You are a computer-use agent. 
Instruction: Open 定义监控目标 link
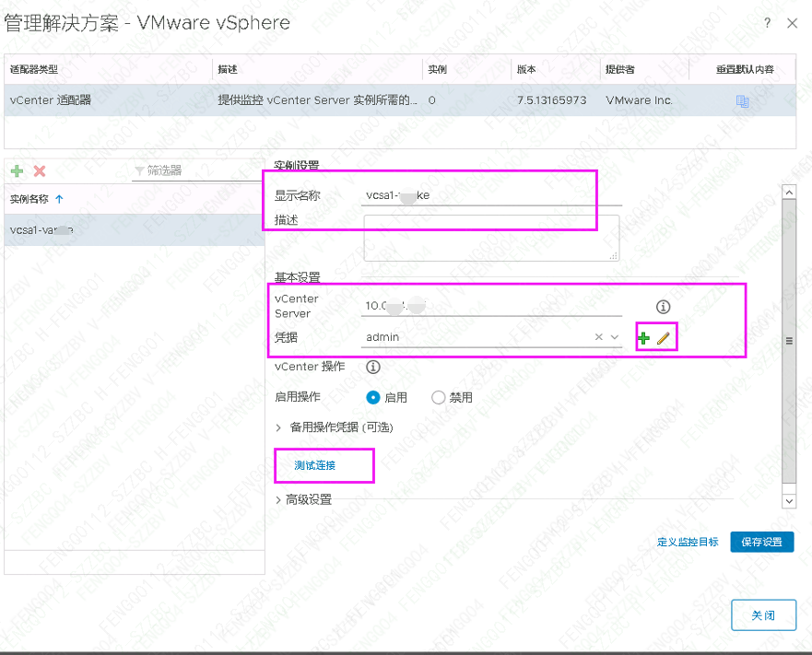click(688, 543)
